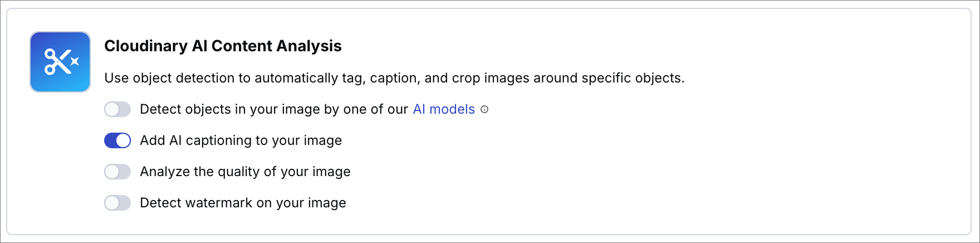Image resolution: width=980 pixels, height=243 pixels.
Task: Switch on the Detect watermark toggle
Action: click(x=117, y=203)
